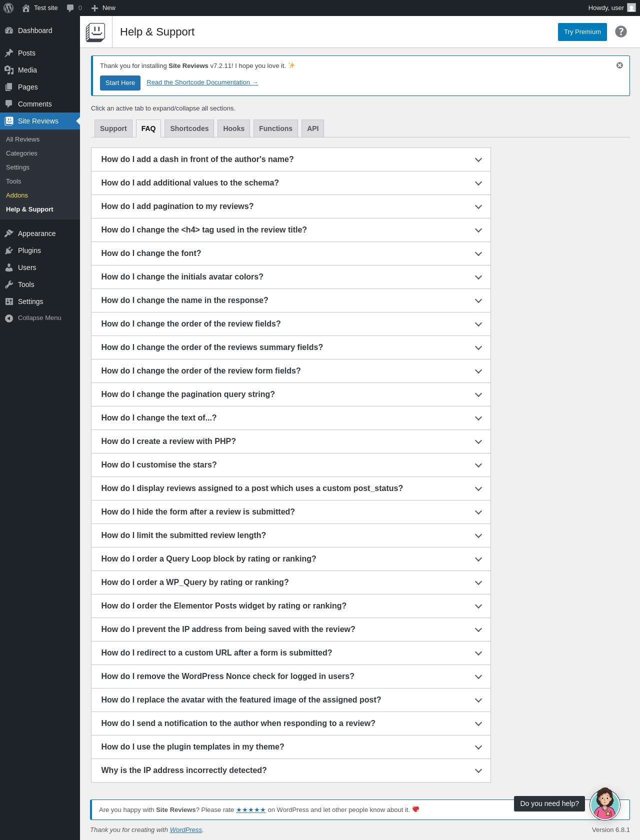
Task: Open the Shortcodes tab
Action: 189,128
